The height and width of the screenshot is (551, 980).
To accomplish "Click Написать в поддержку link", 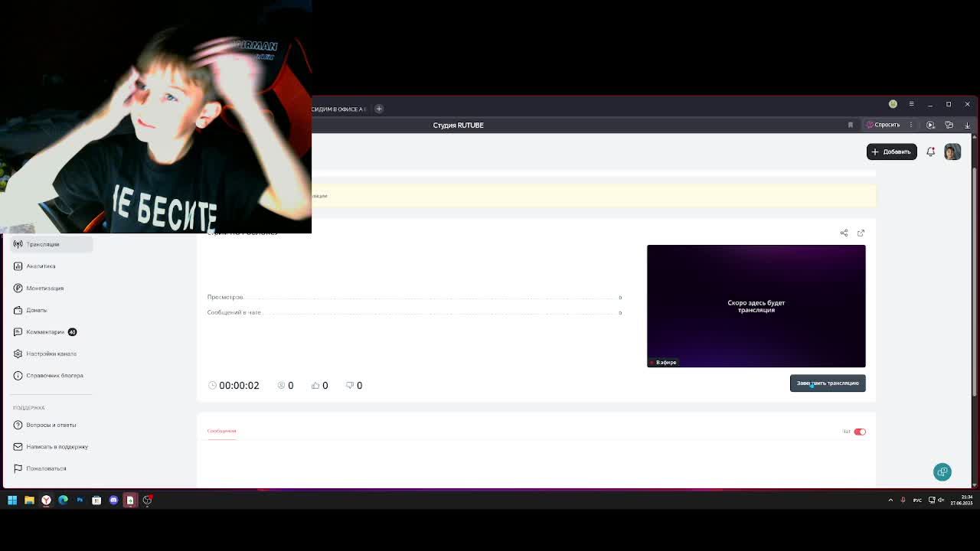I will (x=57, y=447).
